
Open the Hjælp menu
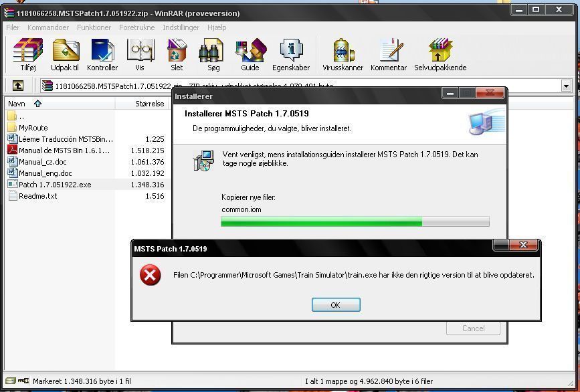point(217,27)
